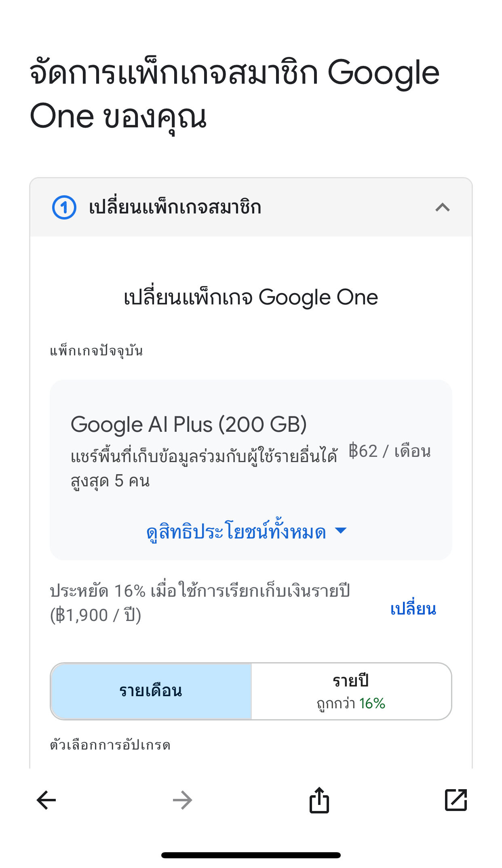Go back with the left arrow
Screen dimensions: 502x868
[46, 800]
